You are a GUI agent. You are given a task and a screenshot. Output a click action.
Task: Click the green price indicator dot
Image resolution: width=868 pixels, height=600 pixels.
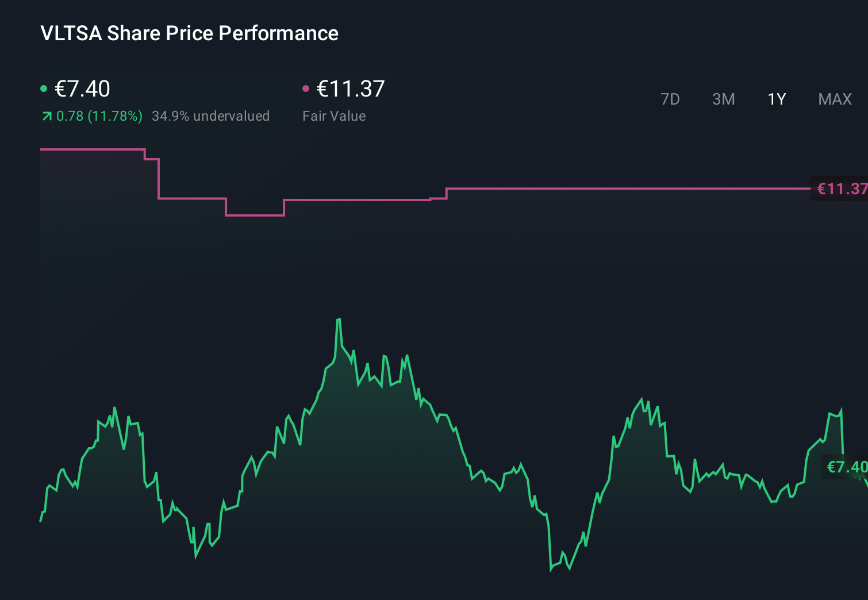pyautogui.click(x=44, y=88)
